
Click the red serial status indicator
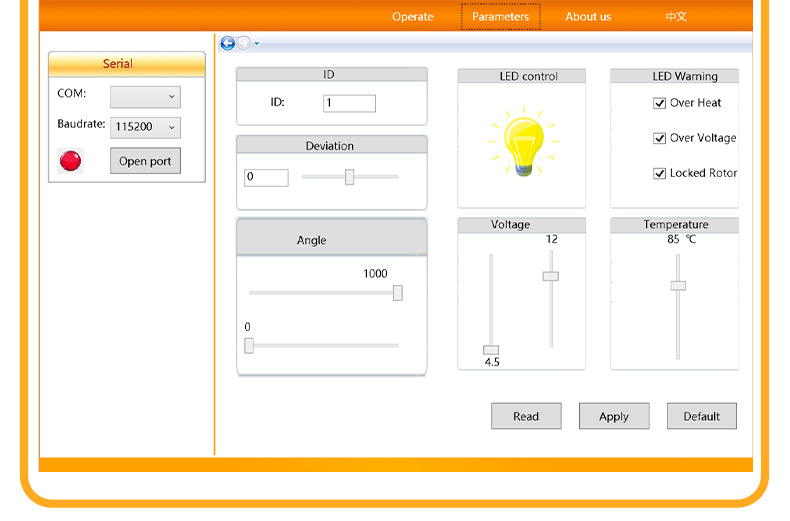(x=70, y=160)
